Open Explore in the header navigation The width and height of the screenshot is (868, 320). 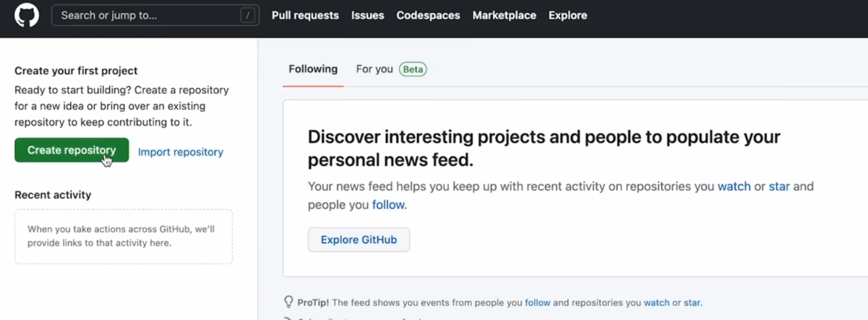[x=568, y=15]
